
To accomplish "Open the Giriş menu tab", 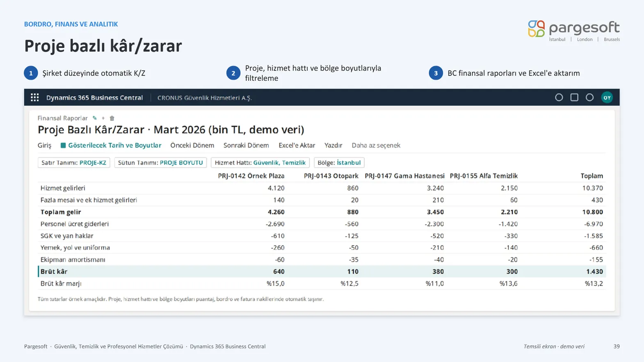I will (45, 146).
